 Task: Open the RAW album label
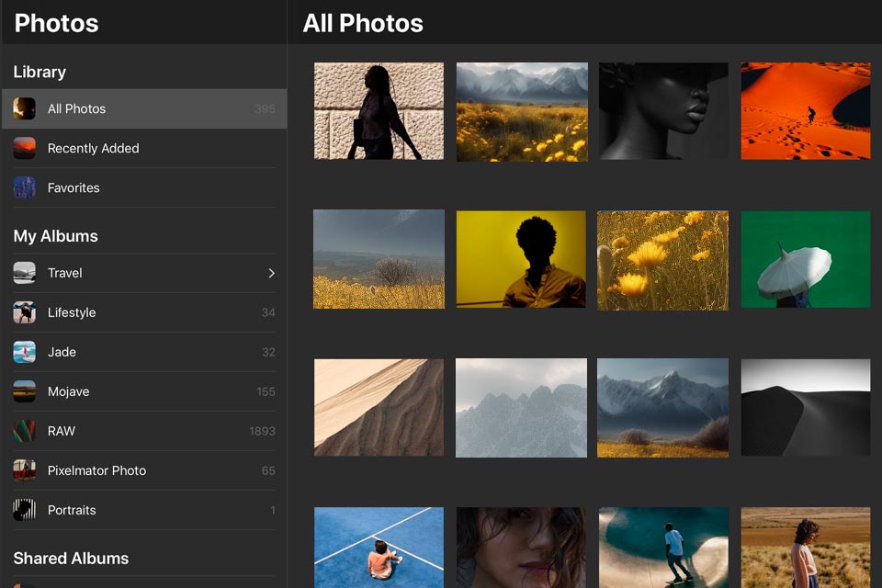pos(62,431)
